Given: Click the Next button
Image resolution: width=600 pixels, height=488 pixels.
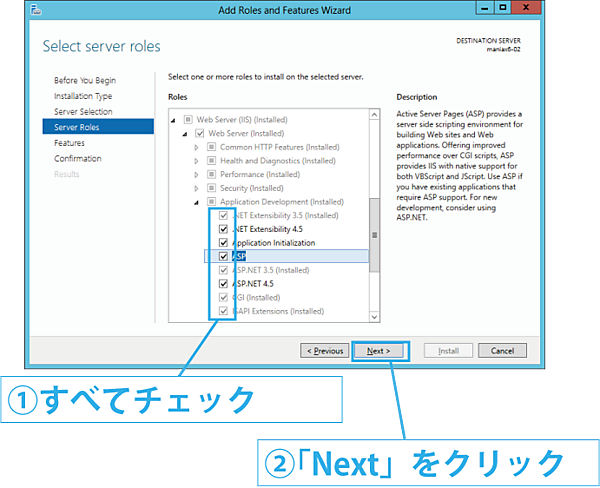Looking at the screenshot, I should (378, 351).
